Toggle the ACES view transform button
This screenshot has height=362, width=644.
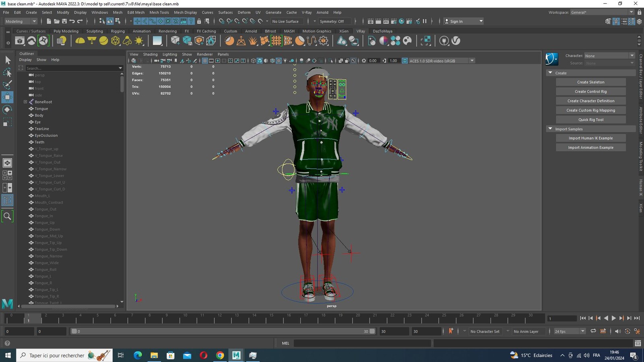pyautogui.click(x=405, y=61)
